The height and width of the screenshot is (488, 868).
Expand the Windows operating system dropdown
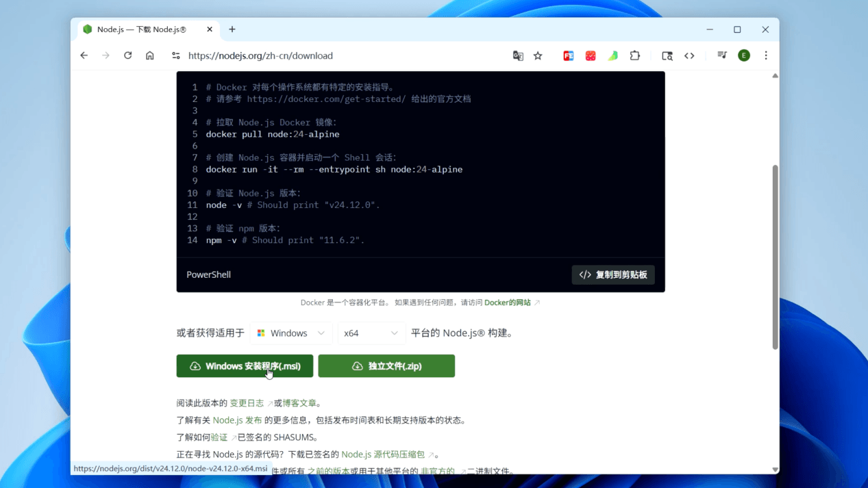pos(291,333)
